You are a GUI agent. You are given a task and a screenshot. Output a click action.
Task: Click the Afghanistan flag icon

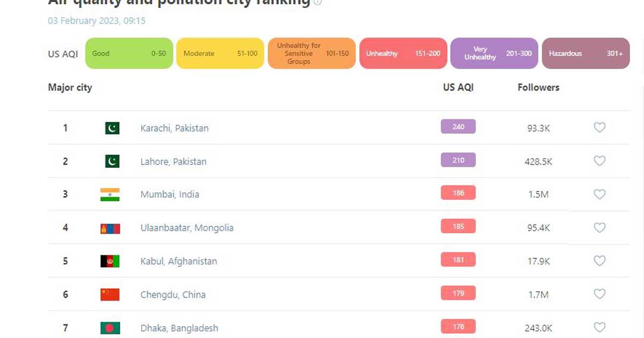110,261
